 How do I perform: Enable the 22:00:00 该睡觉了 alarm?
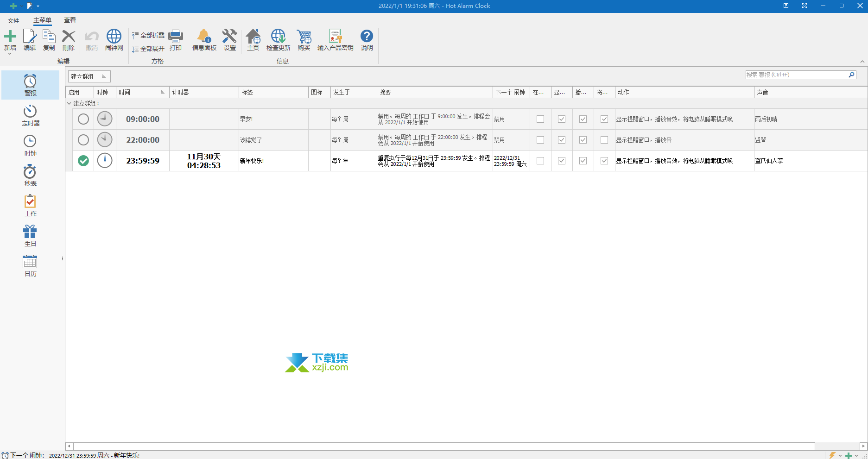click(x=83, y=140)
